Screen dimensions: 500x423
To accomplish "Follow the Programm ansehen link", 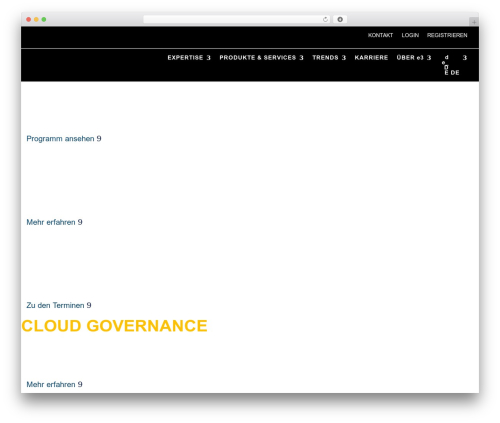I will coord(64,139).
